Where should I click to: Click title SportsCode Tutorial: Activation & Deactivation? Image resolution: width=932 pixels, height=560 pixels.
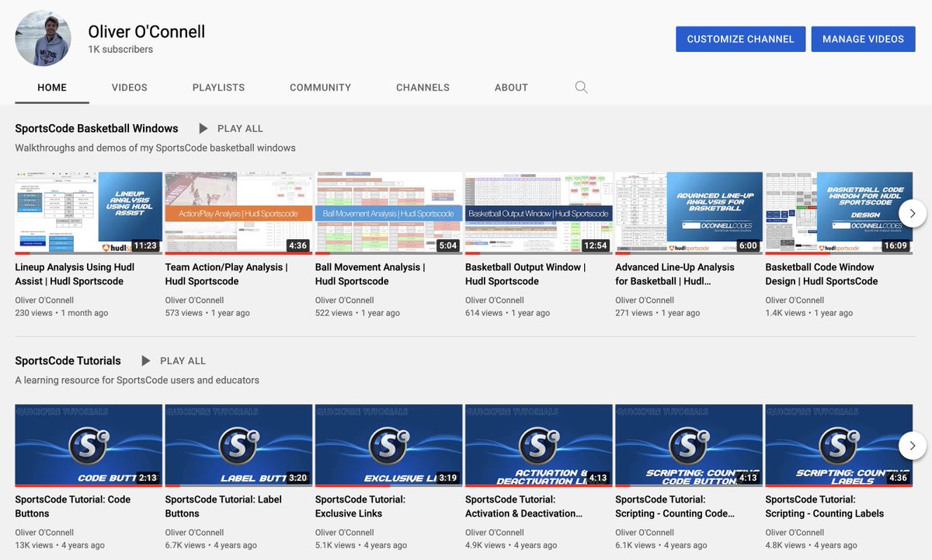[524, 506]
